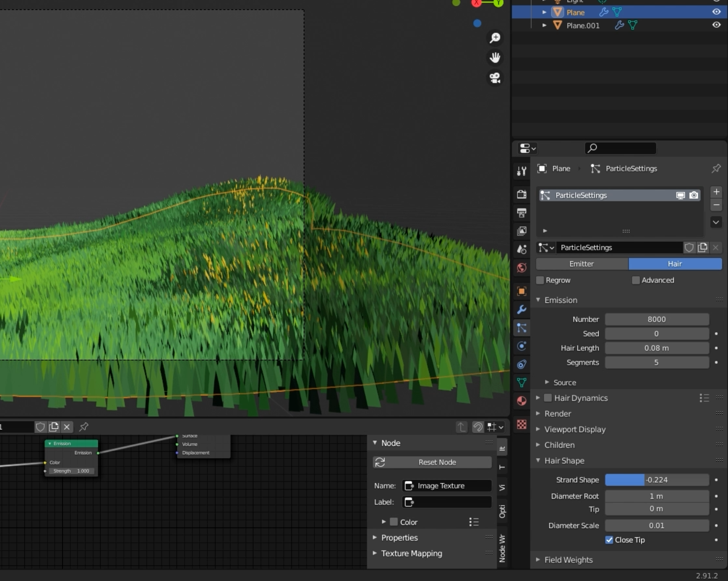Expand the Children panel
This screenshot has width=728, height=581.
point(559,445)
